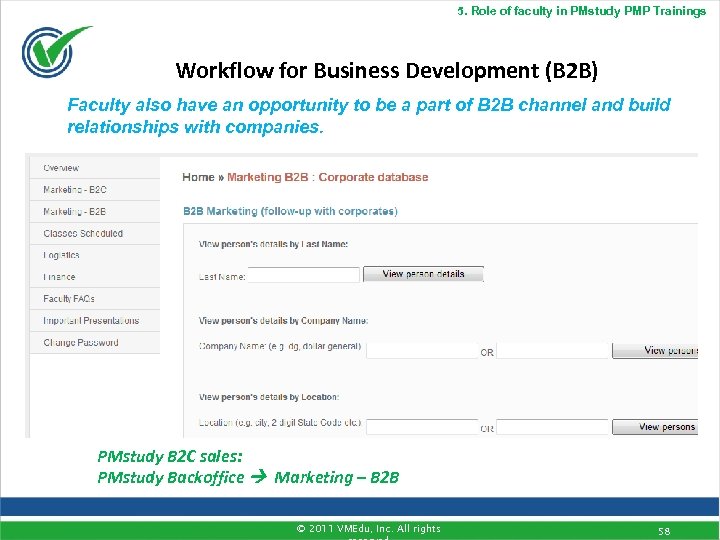Open Faculty FAQs in sidebar

click(x=95, y=298)
